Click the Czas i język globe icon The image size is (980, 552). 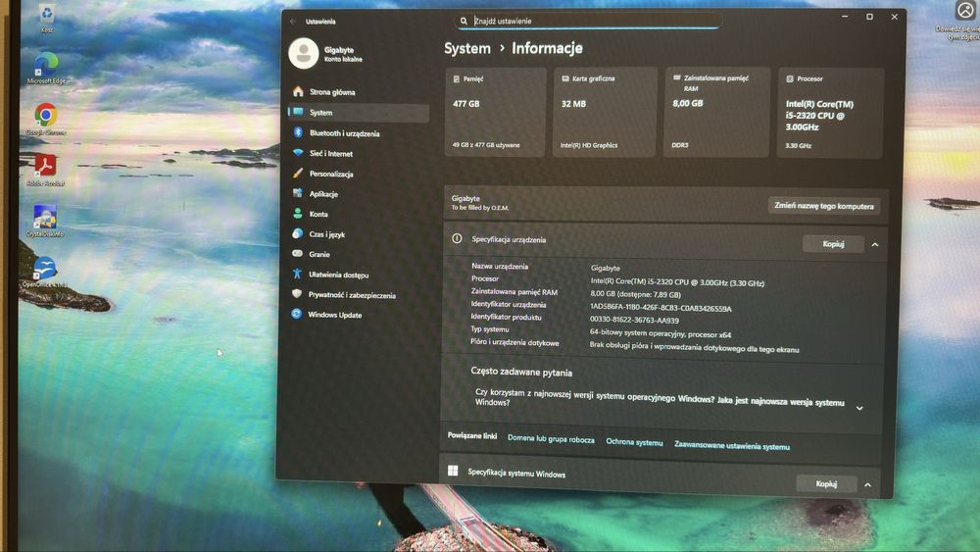click(x=298, y=233)
